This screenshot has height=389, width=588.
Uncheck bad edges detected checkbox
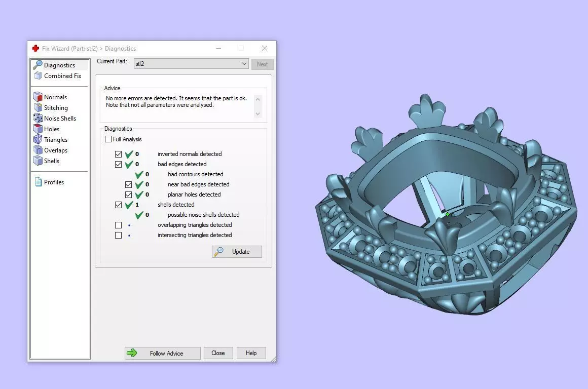[118, 164]
